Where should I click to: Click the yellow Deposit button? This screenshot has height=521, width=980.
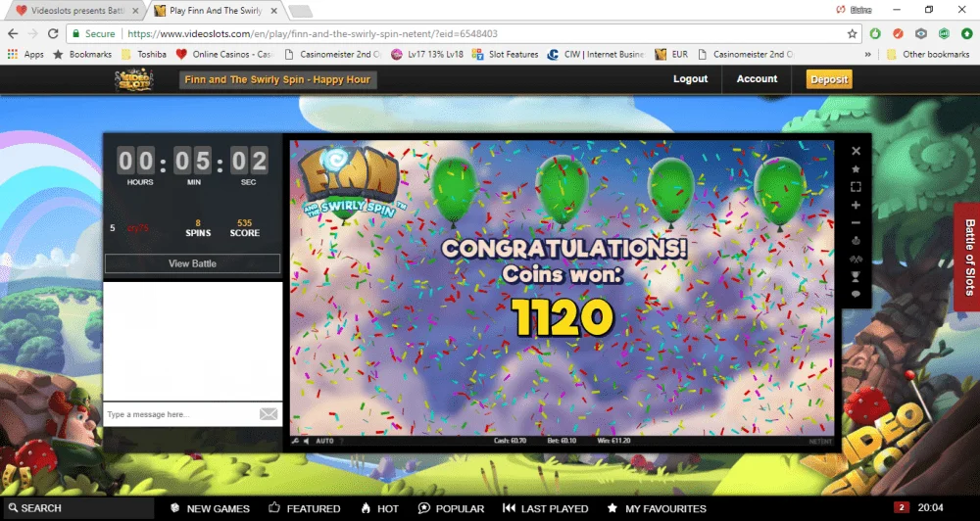829,79
